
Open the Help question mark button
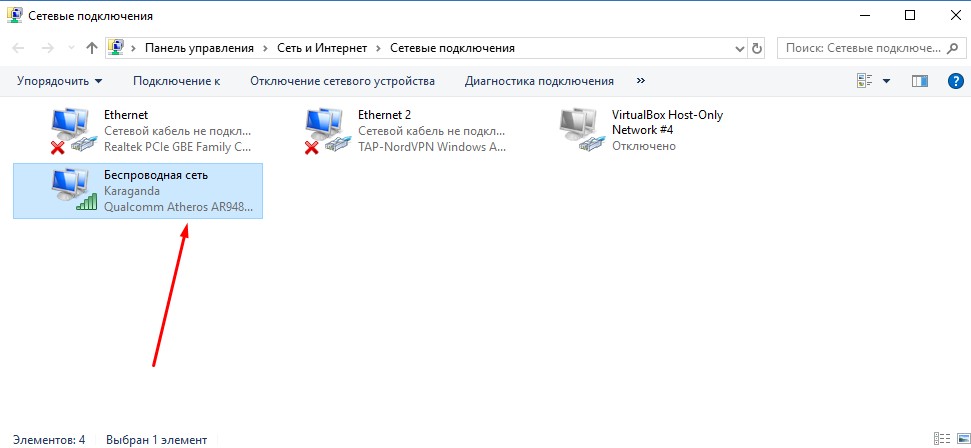point(956,81)
